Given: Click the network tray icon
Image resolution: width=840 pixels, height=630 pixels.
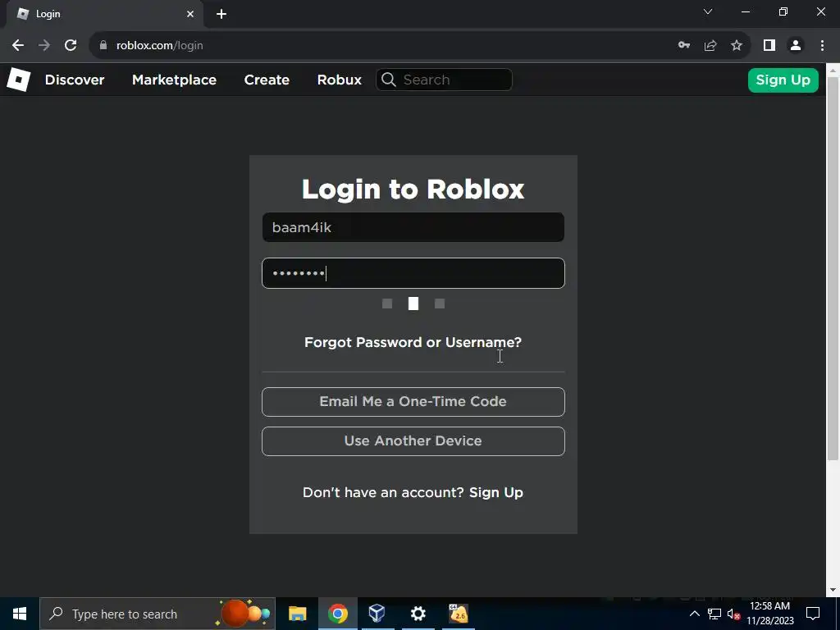Looking at the screenshot, I should [714, 614].
